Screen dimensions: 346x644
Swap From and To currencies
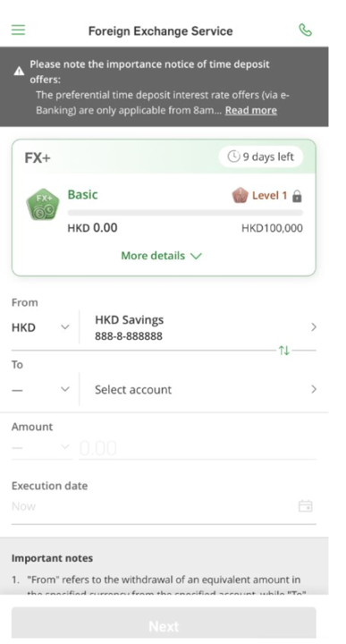284,351
